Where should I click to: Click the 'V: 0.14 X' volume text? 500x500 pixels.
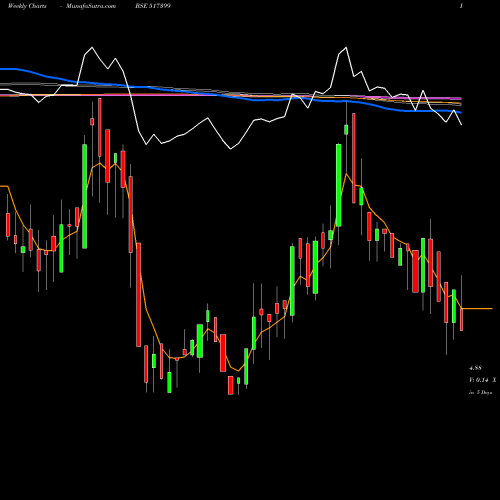click(482, 380)
